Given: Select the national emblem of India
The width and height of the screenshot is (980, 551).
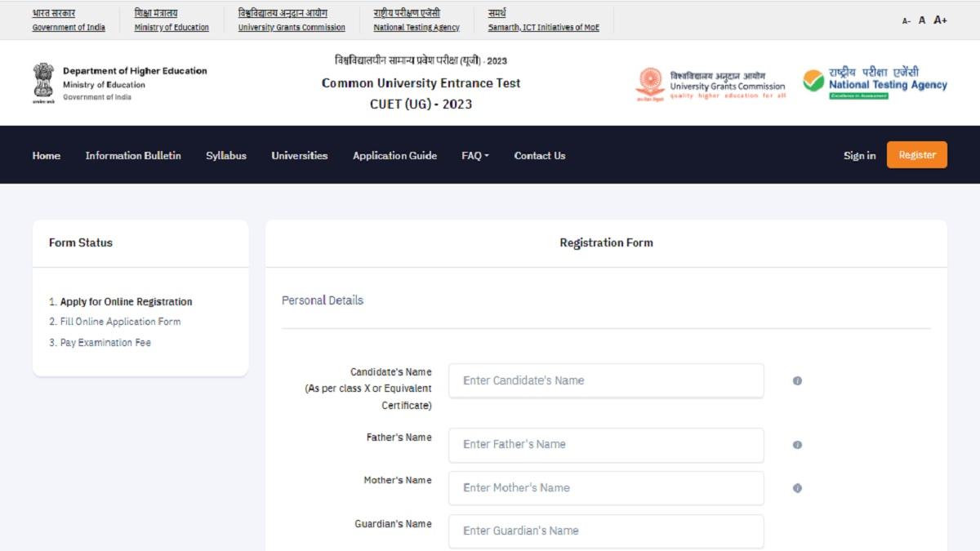Looking at the screenshot, I should (x=42, y=81).
